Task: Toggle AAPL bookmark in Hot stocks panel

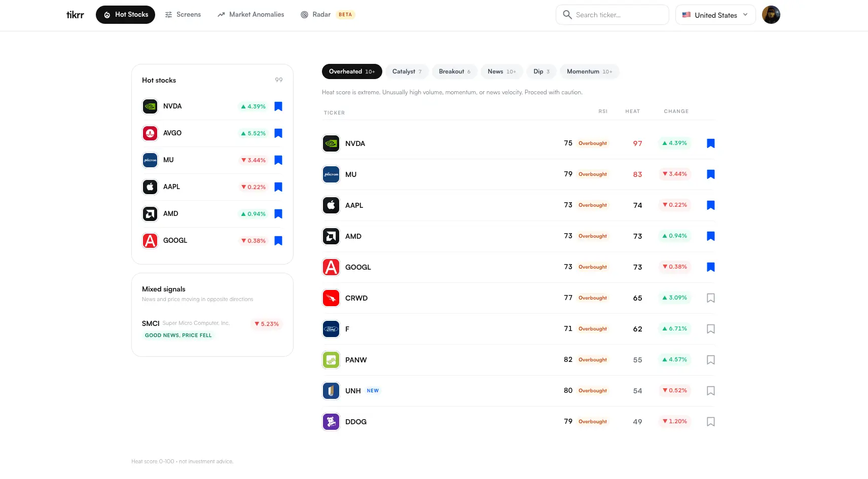Action: coord(278,187)
